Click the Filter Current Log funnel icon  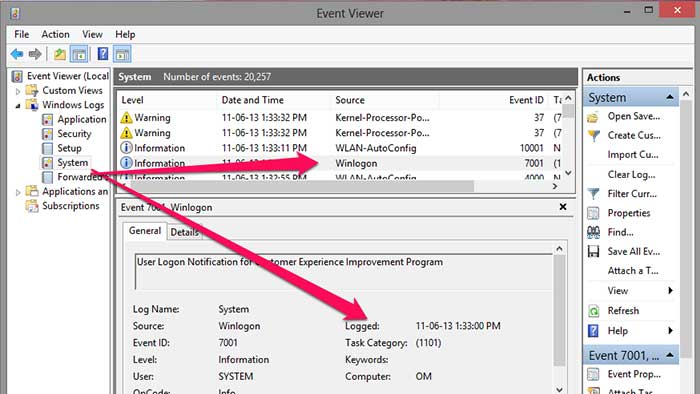coord(593,194)
